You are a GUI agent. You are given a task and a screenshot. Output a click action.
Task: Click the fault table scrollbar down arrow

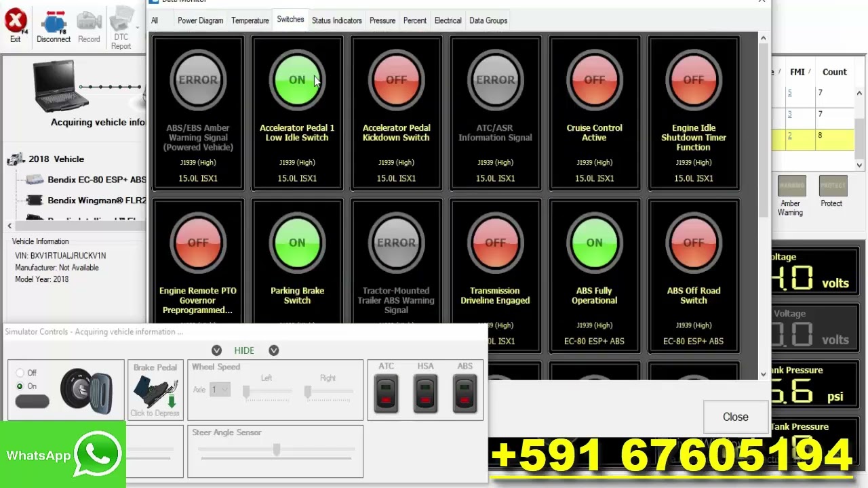coord(860,165)
